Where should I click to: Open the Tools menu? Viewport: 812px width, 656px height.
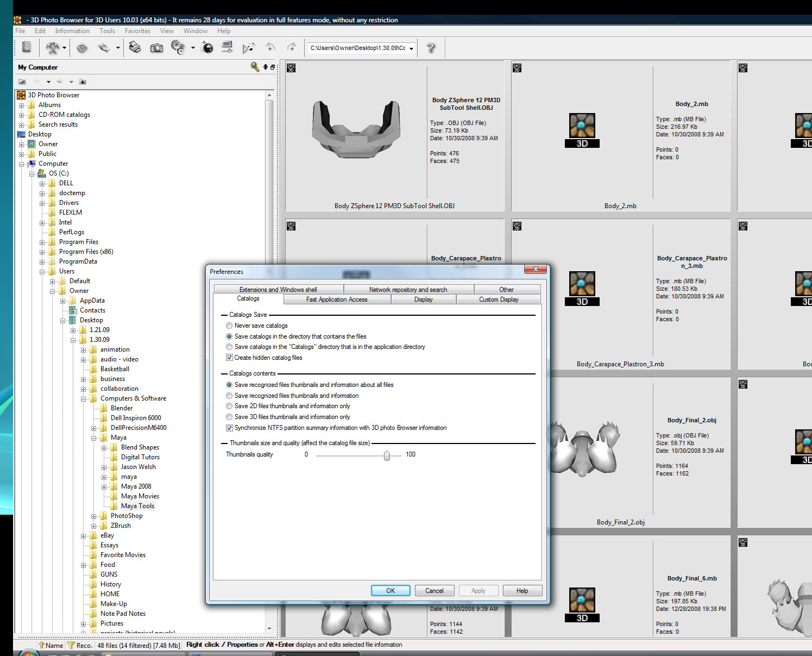[107, 31]
